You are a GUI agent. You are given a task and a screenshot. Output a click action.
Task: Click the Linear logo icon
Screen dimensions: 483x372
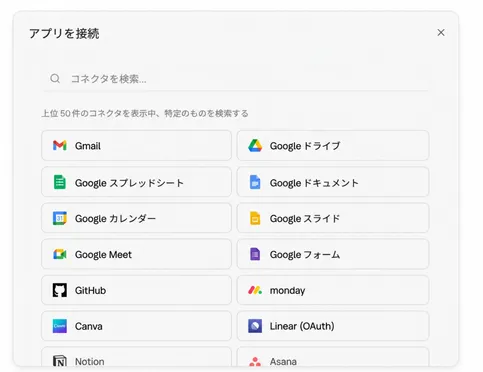pos(255,326)
